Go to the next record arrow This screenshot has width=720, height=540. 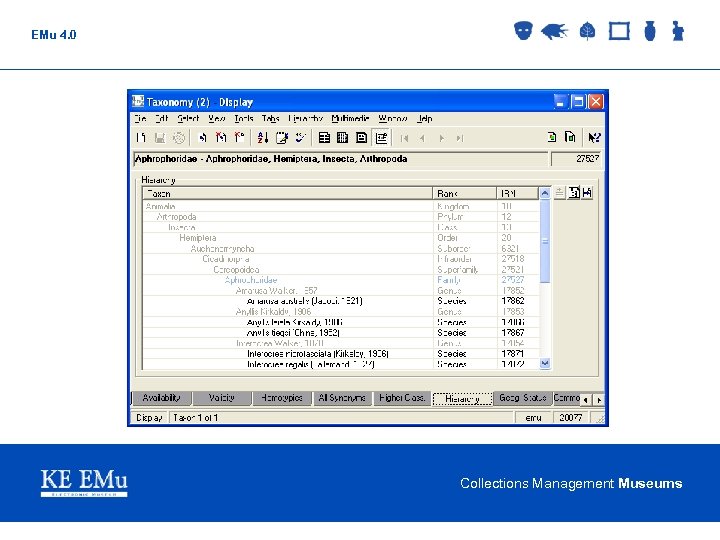441,138
